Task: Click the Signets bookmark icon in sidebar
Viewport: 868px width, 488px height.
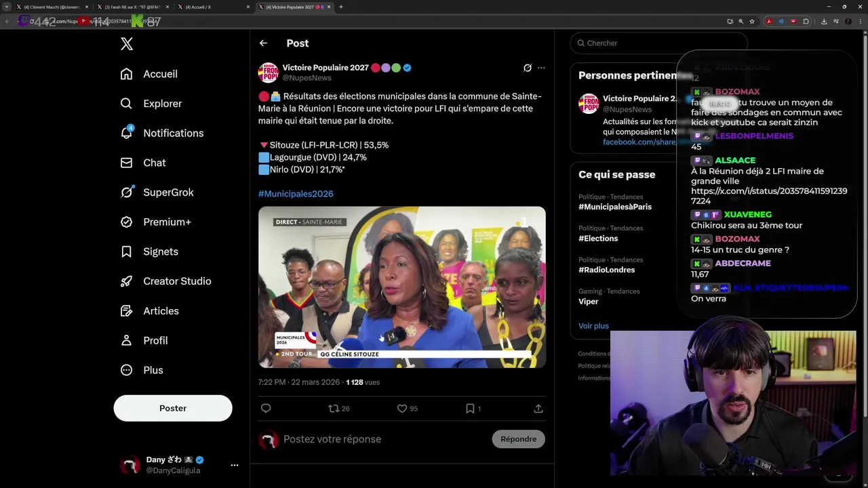Action: coord(126,251)
